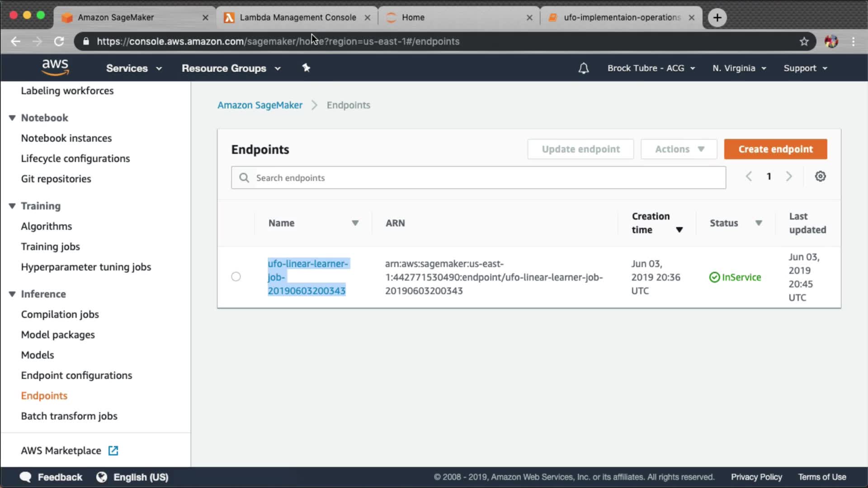Collapse the Notebook sidebar section

[x=12, y=117]
